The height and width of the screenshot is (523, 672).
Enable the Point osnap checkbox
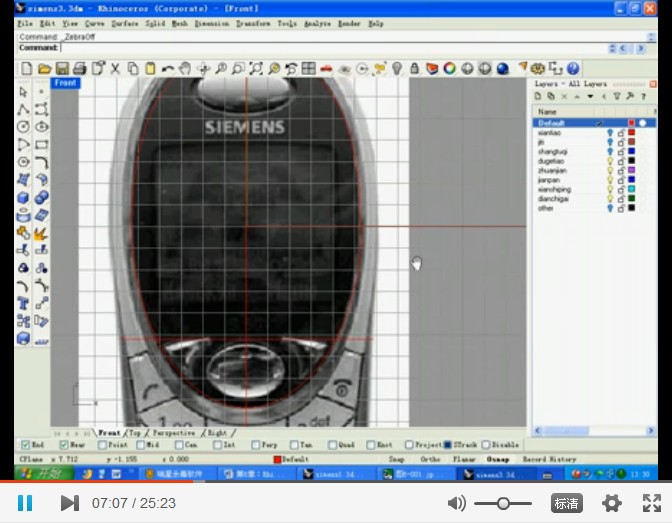[x=102, y=445]
